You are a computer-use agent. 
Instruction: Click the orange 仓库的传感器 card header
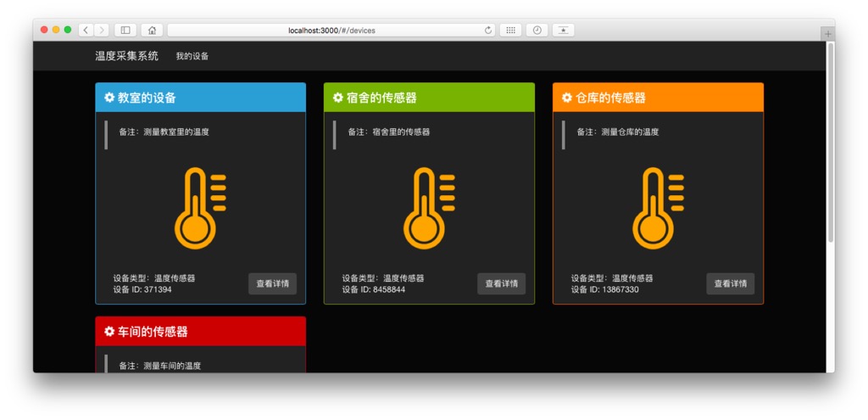(x=658, y=98)
